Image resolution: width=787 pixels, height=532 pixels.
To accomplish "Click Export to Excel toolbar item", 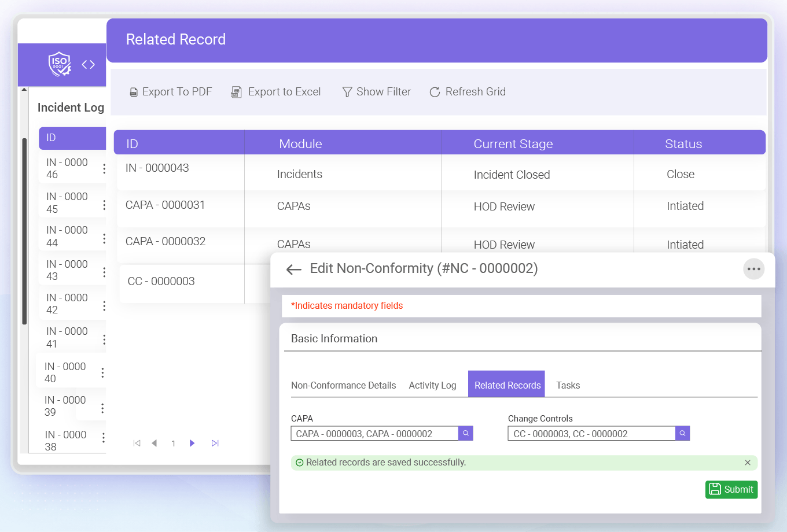I will [x=276, y=92].
